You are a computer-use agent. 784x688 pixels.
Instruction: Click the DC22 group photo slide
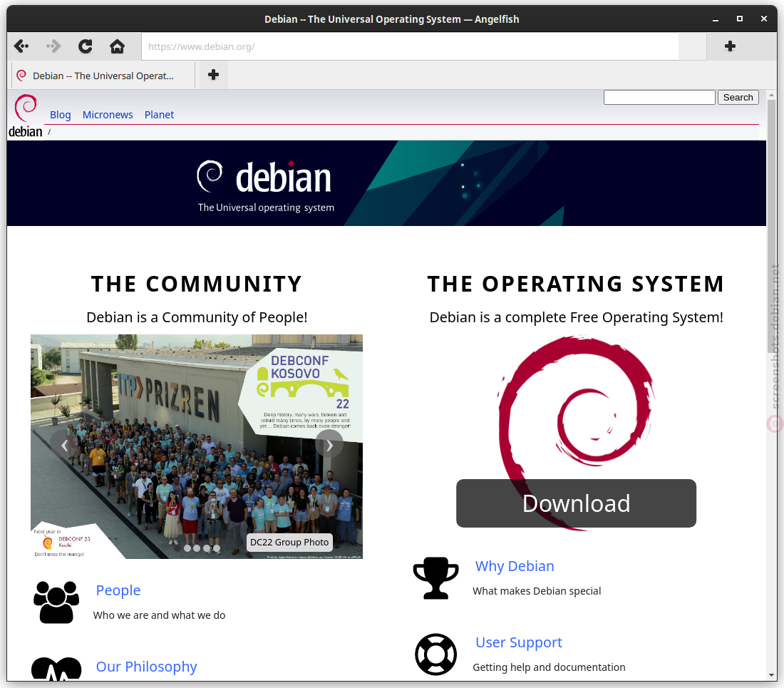(x=197, y=446)
